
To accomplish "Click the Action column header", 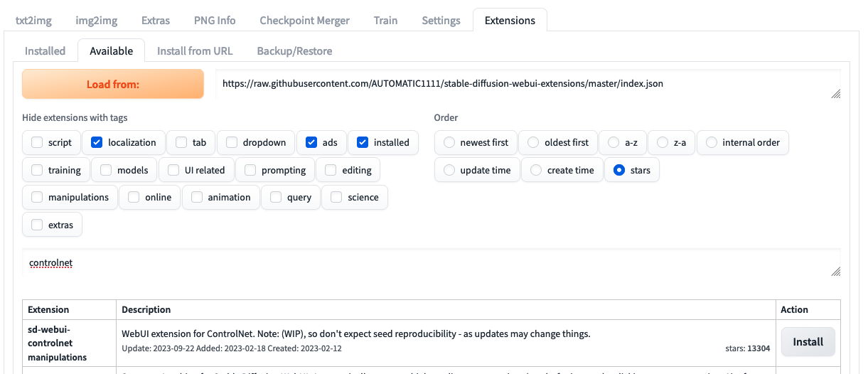I will [795, 309].
